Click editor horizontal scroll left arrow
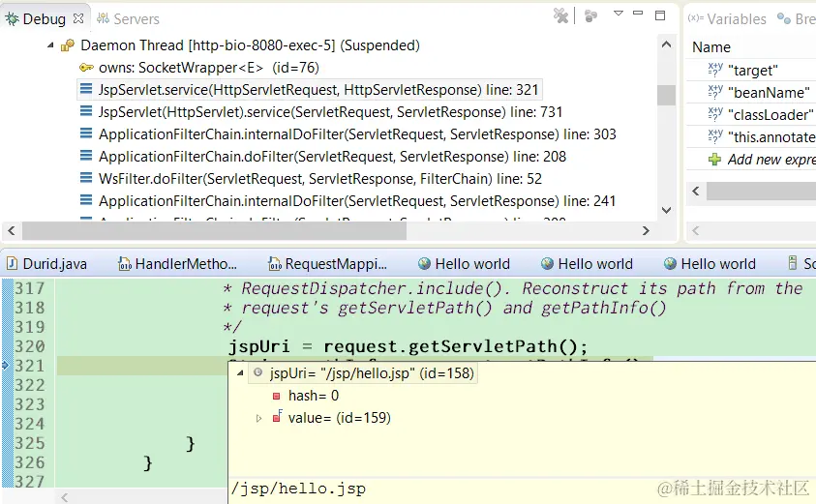 [64, 498]
